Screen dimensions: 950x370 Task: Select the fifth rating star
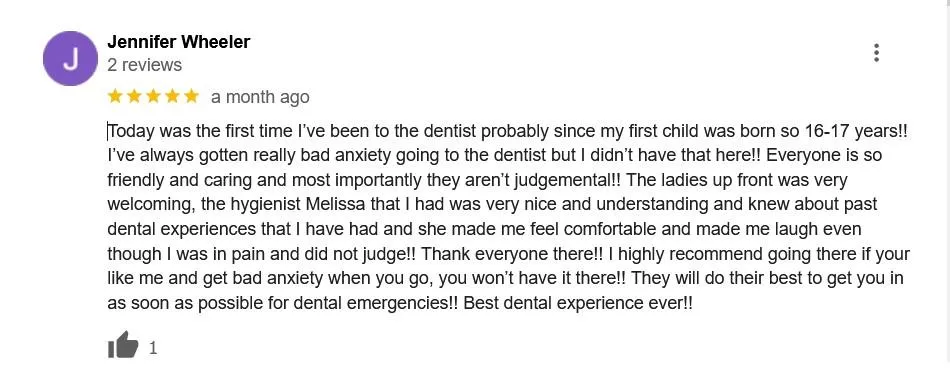pyautogui.click(x=191, y=96)
